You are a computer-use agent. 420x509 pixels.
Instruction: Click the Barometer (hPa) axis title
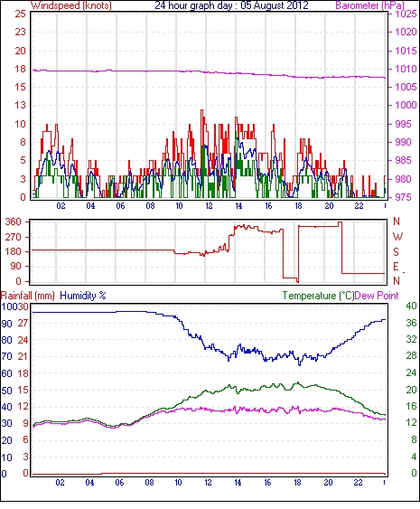(369, 5)
